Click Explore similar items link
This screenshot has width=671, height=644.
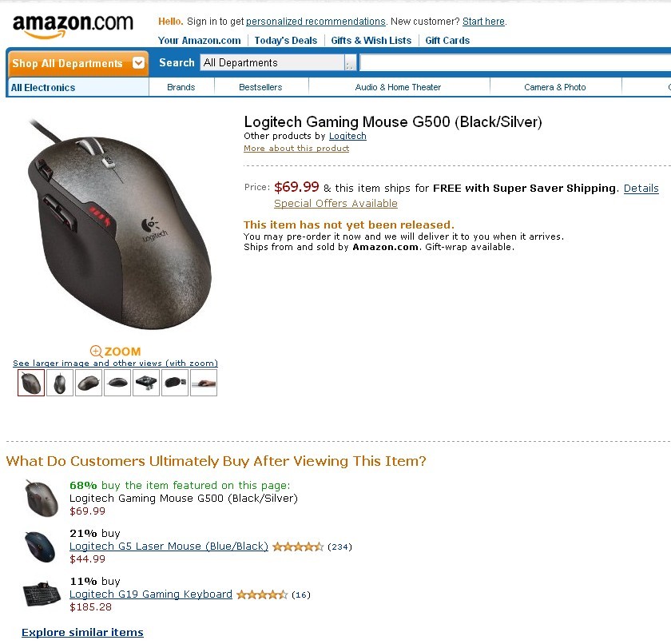82,633
